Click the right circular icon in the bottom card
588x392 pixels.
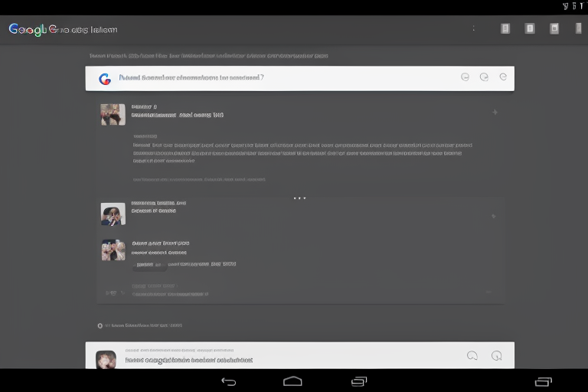click(496, 355)
